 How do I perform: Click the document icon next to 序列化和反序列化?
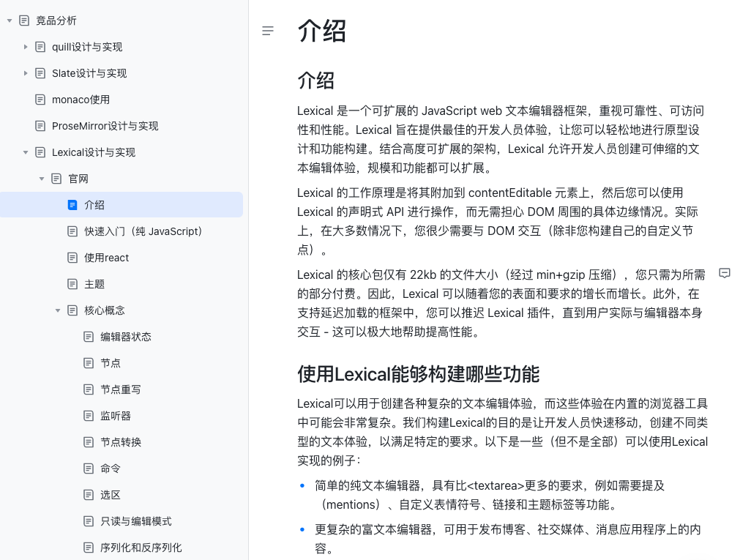coord(89,548)
